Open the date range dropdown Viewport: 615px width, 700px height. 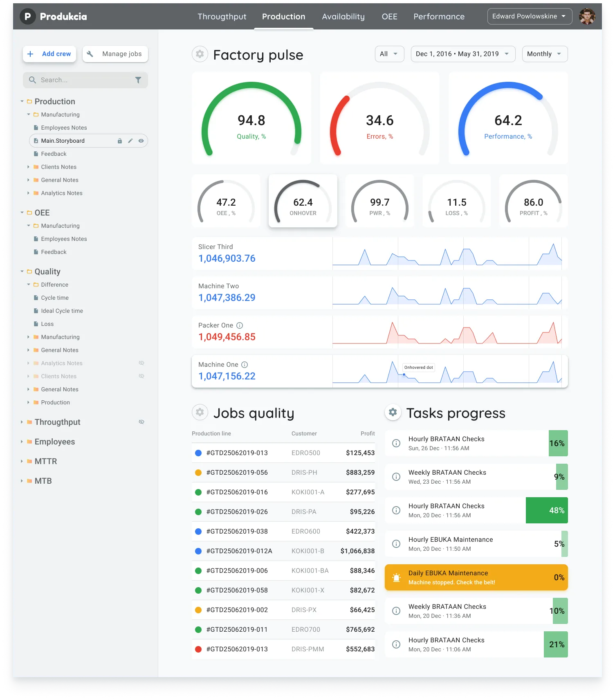pos(463,54)
